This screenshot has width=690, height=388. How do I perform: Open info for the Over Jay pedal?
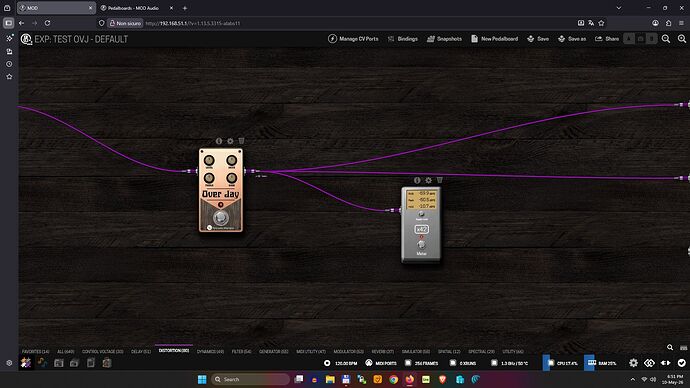pyautogui.click(x=219, y=141)
